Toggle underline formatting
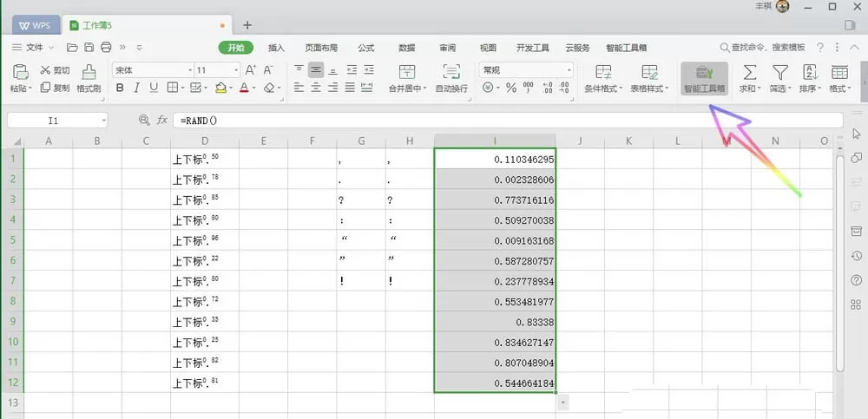This screenshot has height=419, width=868. [154, 88]
